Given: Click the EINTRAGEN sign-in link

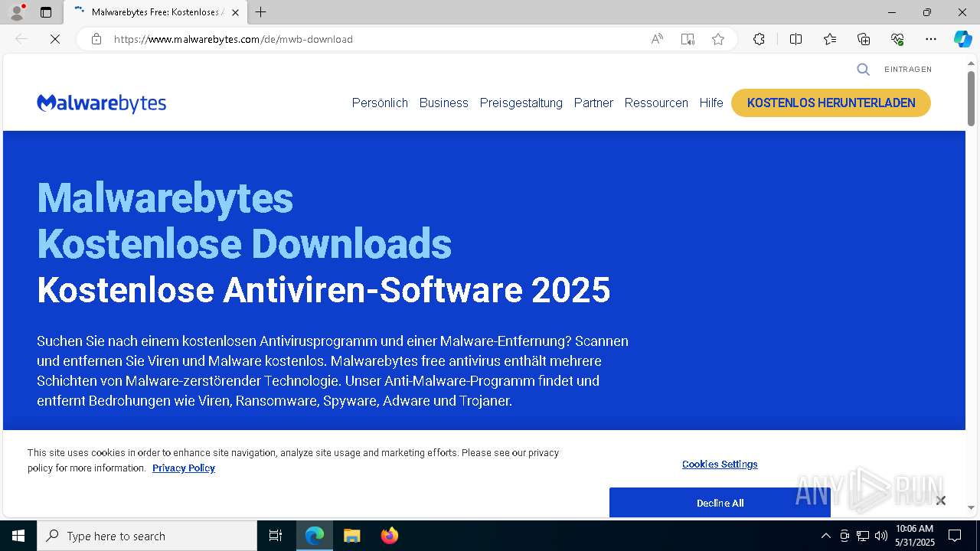Looking at the screenshot, I should pyautogui.click(x=908, y=70).
